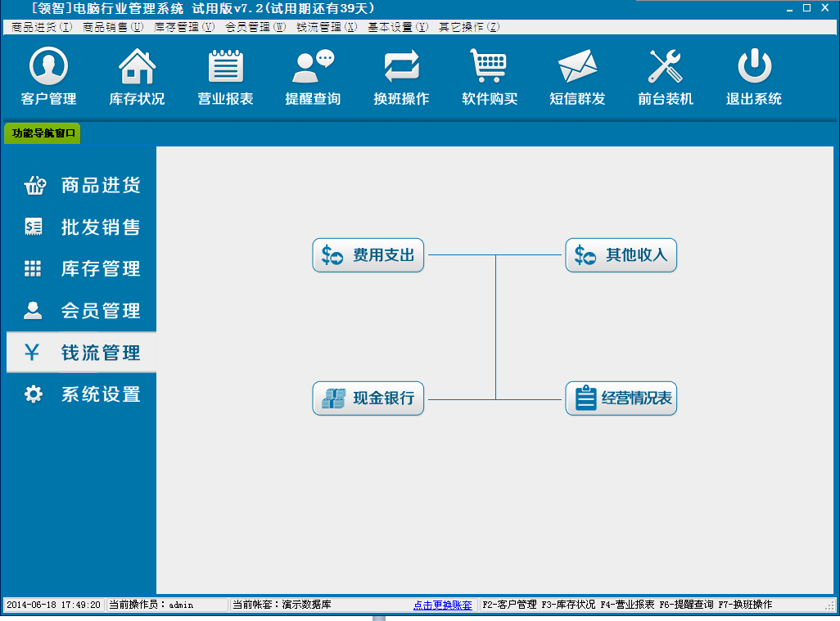Click the 点击更换账套 link
Screen dimensions: 840x621
pyautogui.click(x=442, y=605)
